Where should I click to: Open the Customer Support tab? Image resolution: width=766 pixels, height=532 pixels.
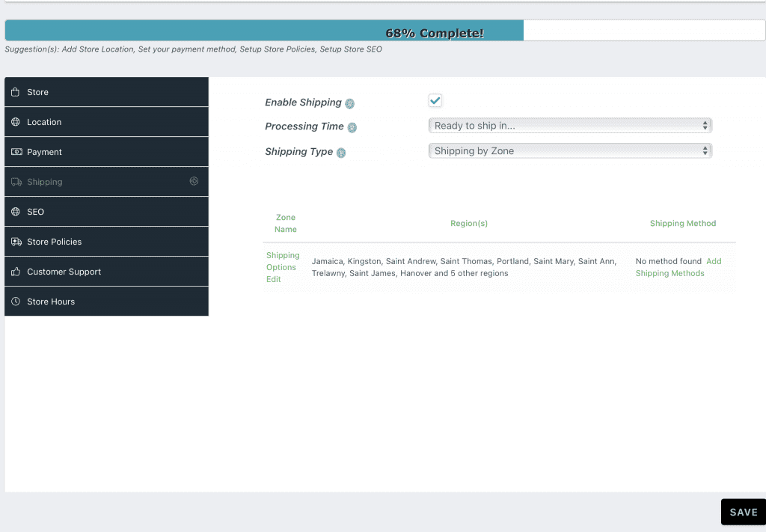point(106,272)
